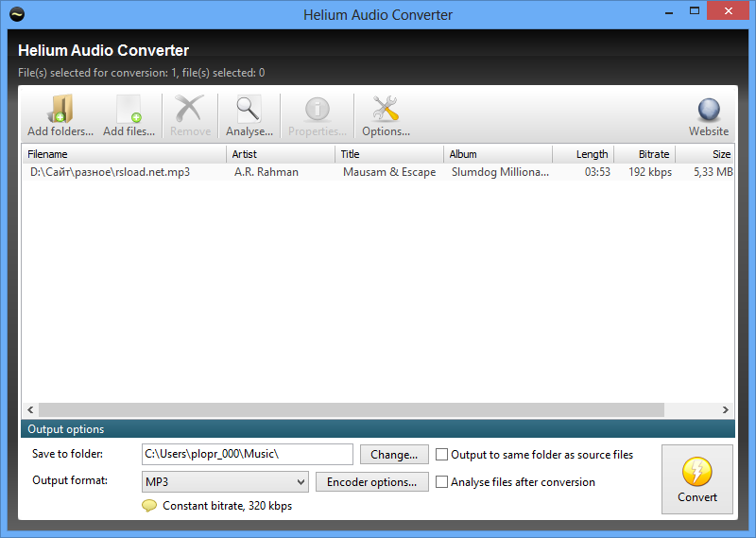Screen dimensions: 756x538
Task: Click the right scroll arrow of file list
Action: pos(725,409)
